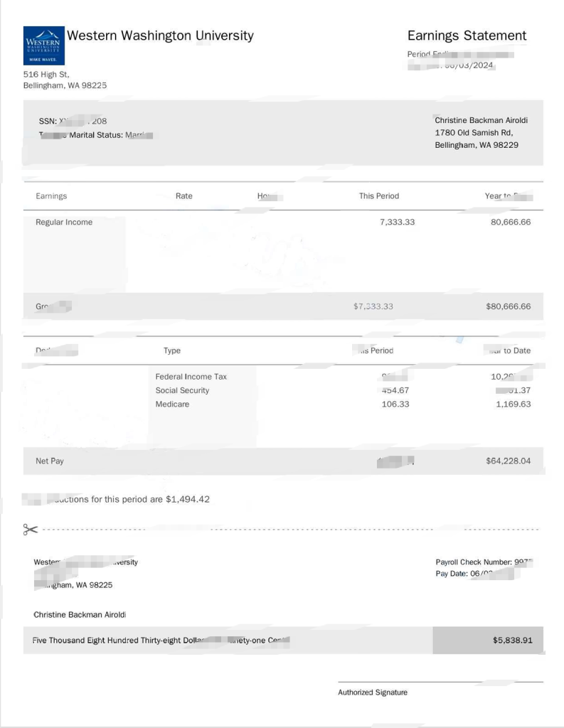Select the Net Pay row label
564x728 pixels.
tap(49, 461)
